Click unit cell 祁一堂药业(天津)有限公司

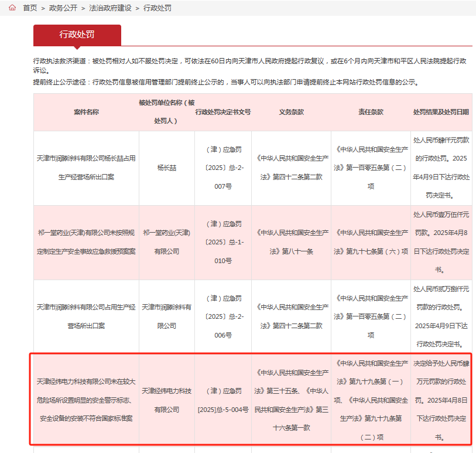pos(166,242)
